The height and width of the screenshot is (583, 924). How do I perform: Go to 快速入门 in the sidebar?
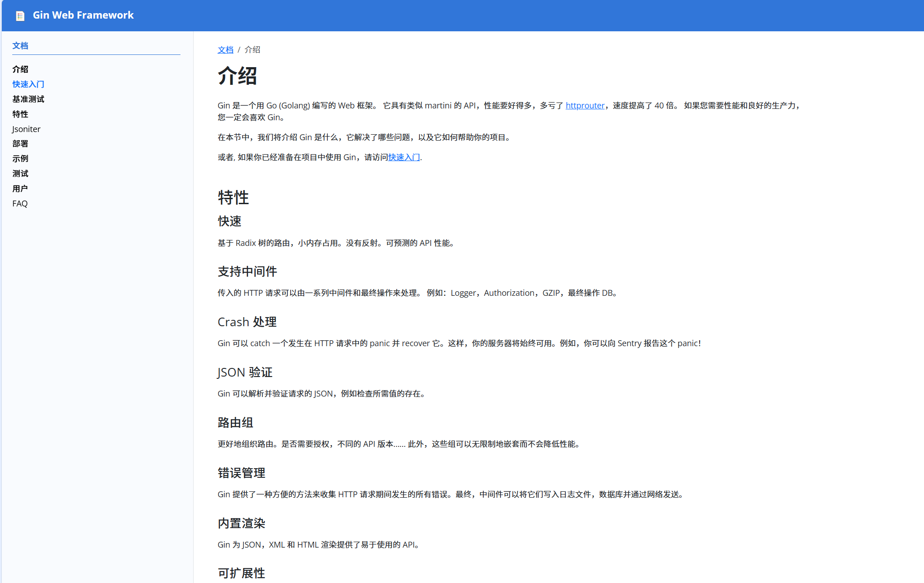(x=28, y=84)
